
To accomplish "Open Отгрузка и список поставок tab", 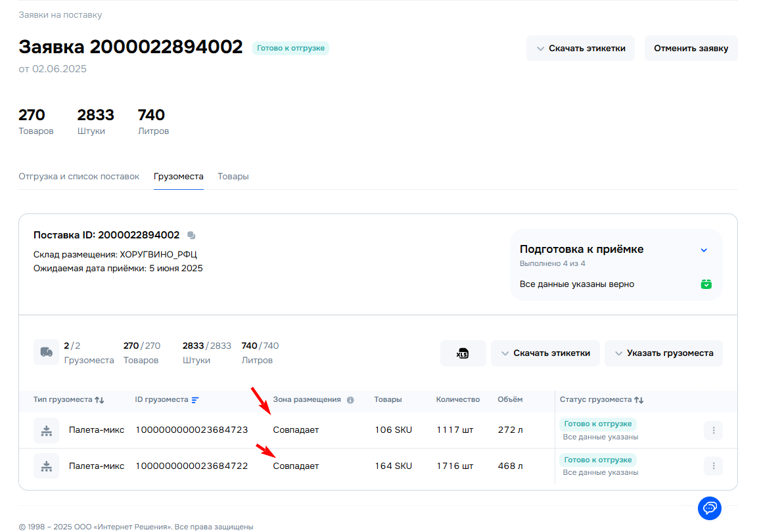I will pos(79,177).
